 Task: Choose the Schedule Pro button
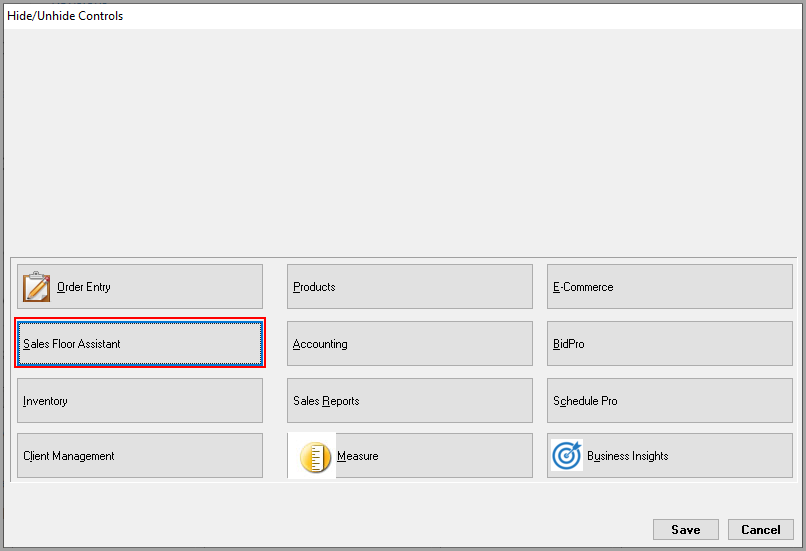pyautogui.click(x=670, y=400)
